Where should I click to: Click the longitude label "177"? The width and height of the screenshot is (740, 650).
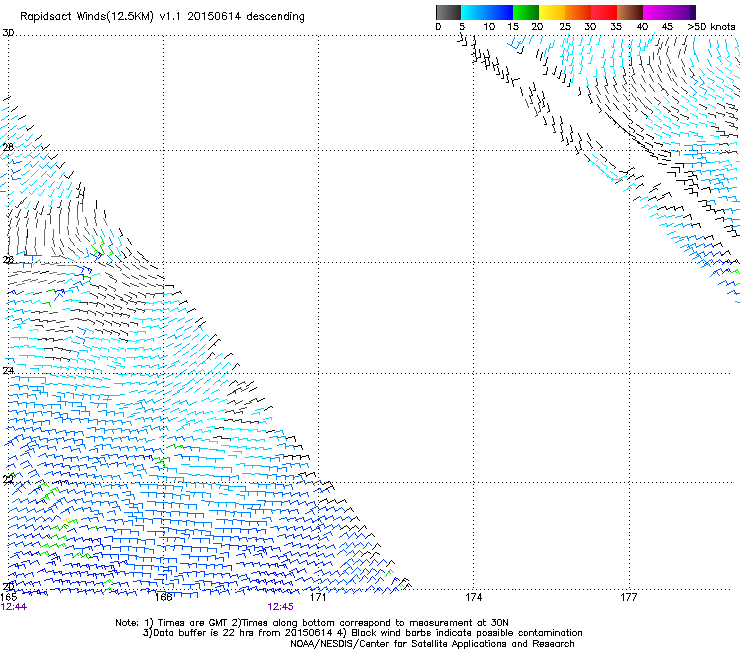[x=629, y=597]
